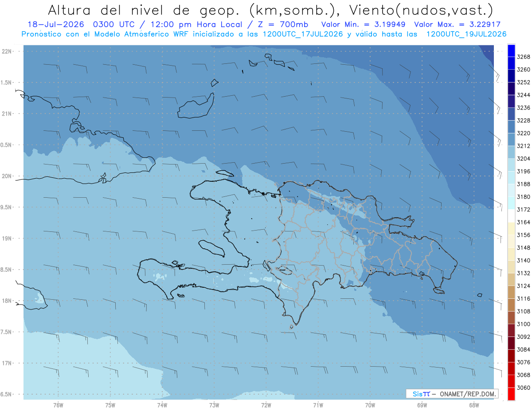Click color bar segment between 3212 and 3220

(x=511, y=139)
